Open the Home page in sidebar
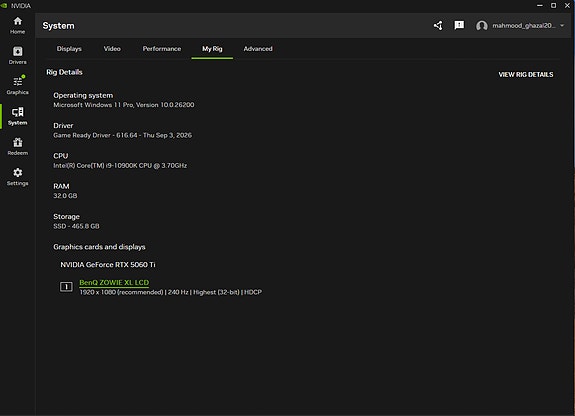 coord(17,25)
